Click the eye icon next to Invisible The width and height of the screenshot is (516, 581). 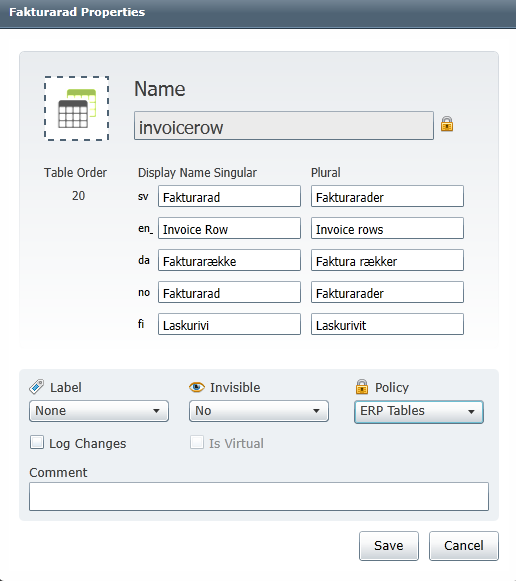click(197, 387)
